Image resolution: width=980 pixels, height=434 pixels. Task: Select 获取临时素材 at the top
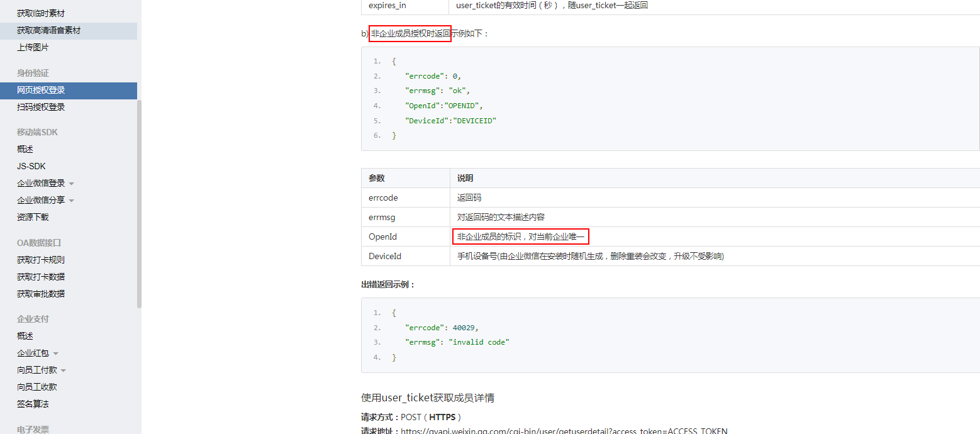click(42, 13)
